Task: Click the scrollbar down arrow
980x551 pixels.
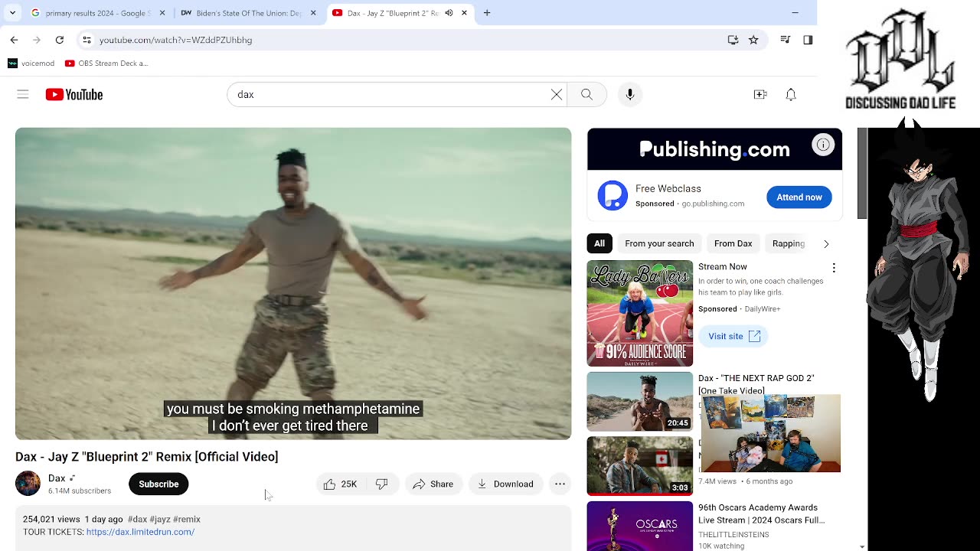Action: point(862,546)
